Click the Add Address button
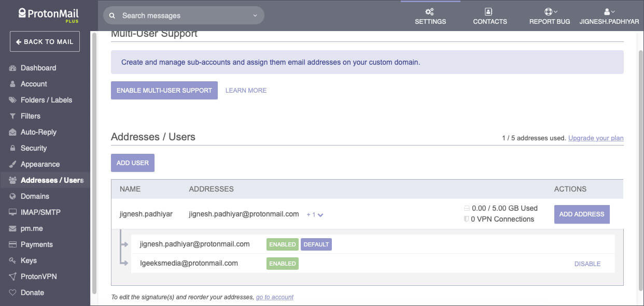Image resolution: width=644 pixels, height=306 pixels. 582,214
